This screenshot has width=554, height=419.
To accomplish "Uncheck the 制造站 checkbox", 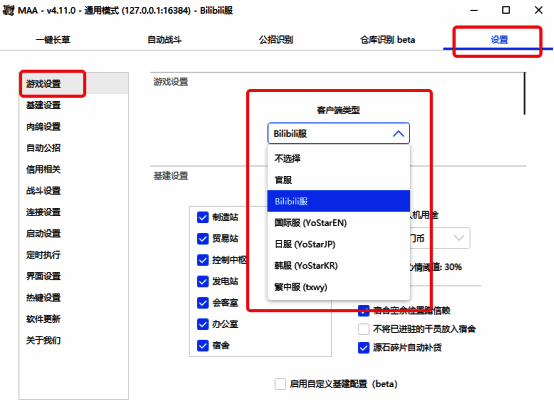I will pyautogui.click(x=203, y=217).
